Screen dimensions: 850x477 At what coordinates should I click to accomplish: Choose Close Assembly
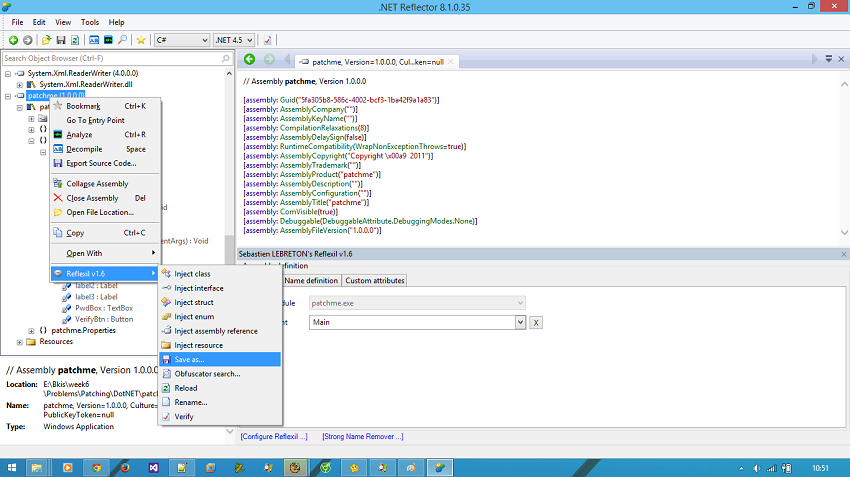[x=106, y=198]
